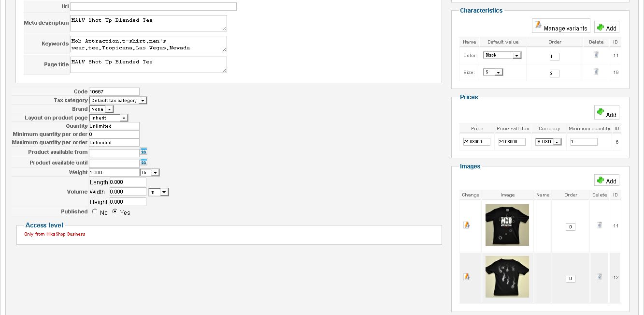The image size is (644, 315).
Task: Click the front t-shirt image thumbnail
Action: coord(507,225)
